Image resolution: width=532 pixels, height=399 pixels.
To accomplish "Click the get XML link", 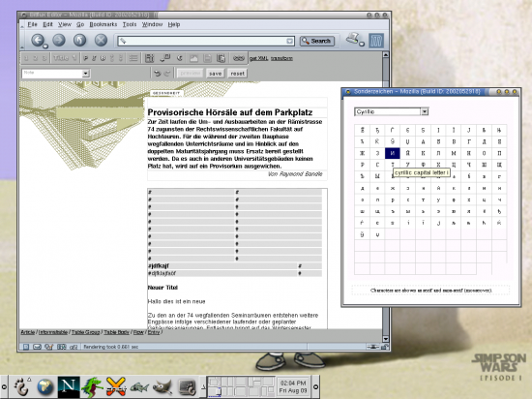I will [x=258, y=58].
